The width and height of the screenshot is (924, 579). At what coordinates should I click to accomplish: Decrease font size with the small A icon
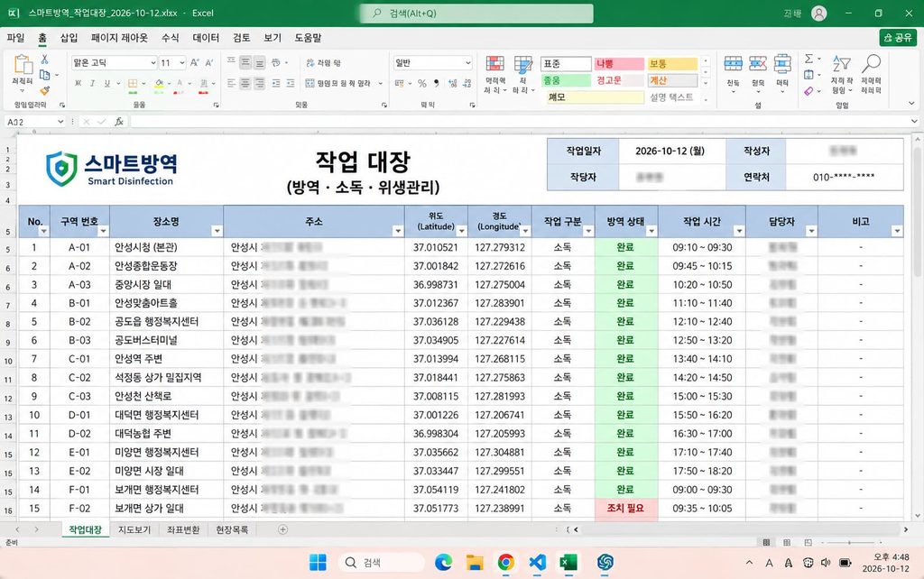pos(208,62)
